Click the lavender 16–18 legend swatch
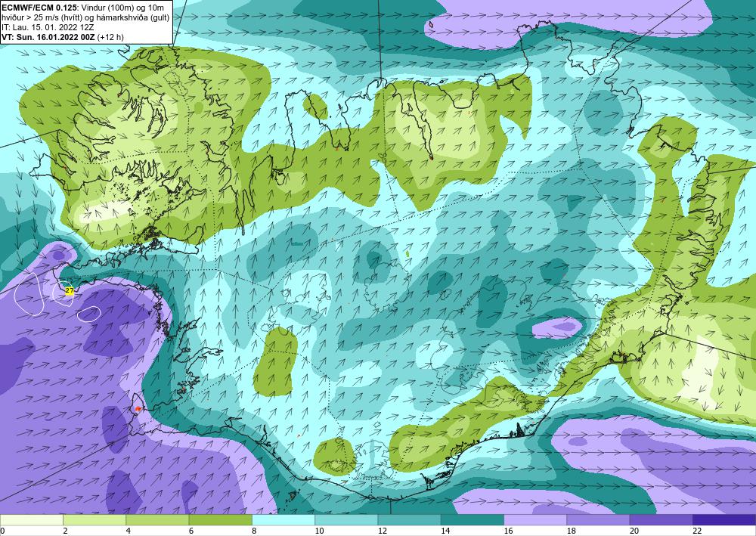This screenshot has width=756, height=536. (x=535, y=520)
